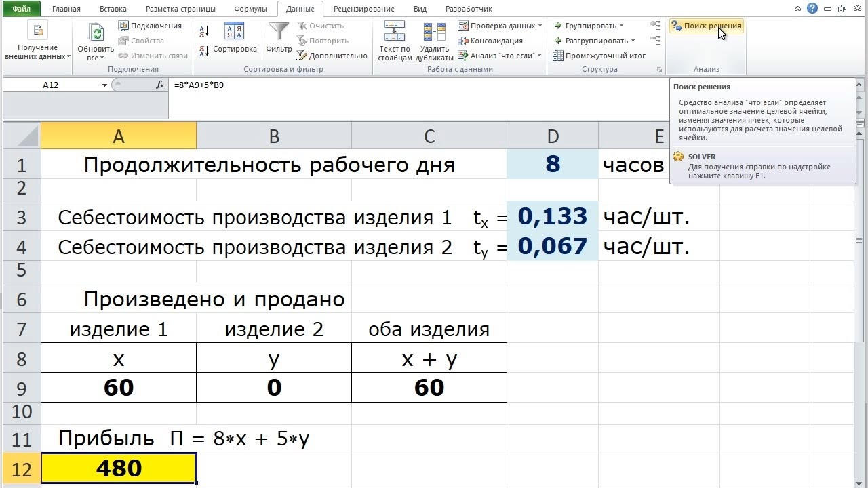Open Структура group dialog launcher
The height and width of the screenshot is (488, 868).
pos(658,70)
